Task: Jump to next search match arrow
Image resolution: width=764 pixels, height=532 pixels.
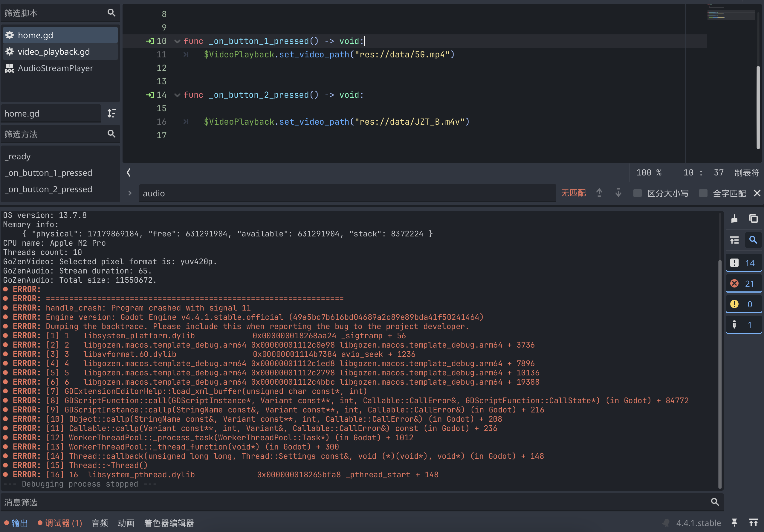Action: pos(618,193)
